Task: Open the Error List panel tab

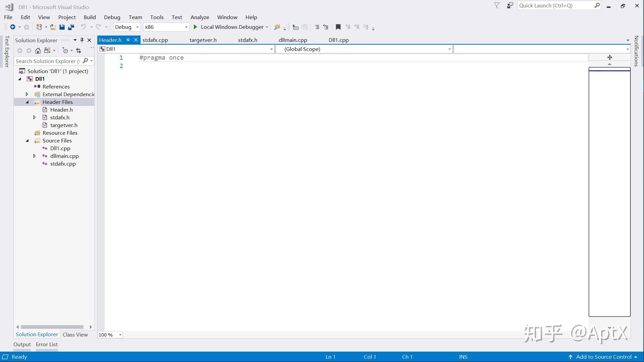Action: 47,344
